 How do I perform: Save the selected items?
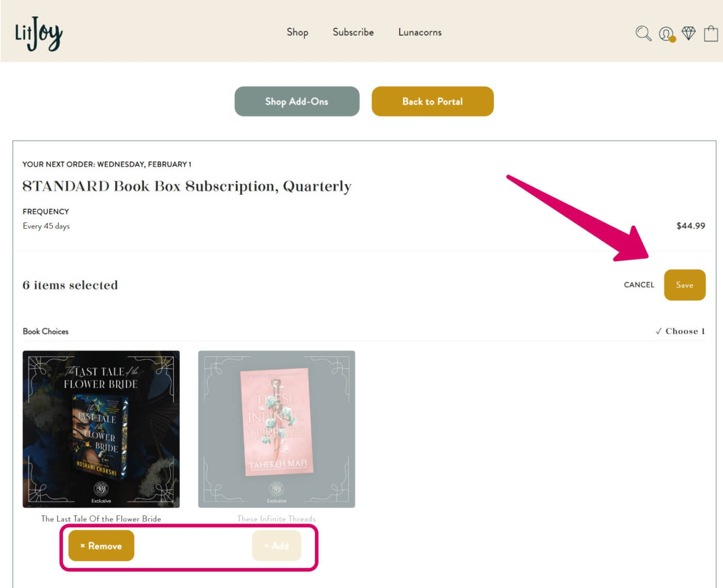click(685, 285)
